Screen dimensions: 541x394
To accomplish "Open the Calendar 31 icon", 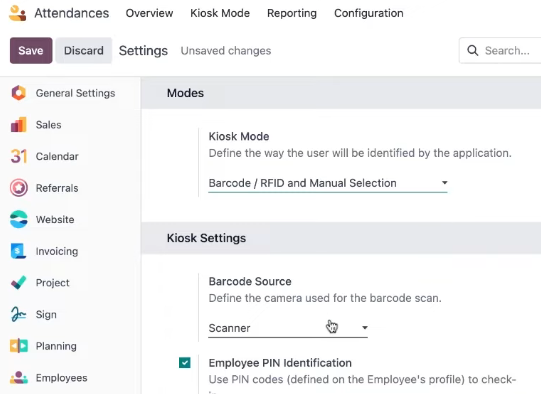I will pyautogui.click(x=19, y=156).
